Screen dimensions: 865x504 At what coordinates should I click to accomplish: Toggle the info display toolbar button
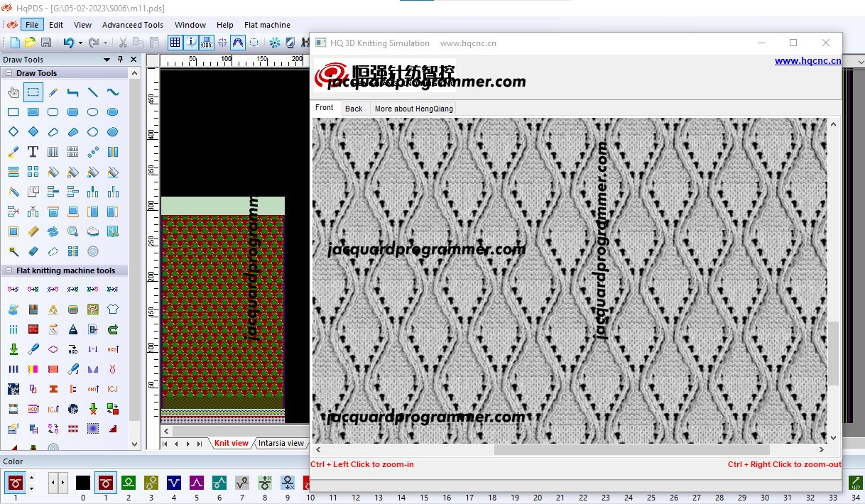click(191, 43)
